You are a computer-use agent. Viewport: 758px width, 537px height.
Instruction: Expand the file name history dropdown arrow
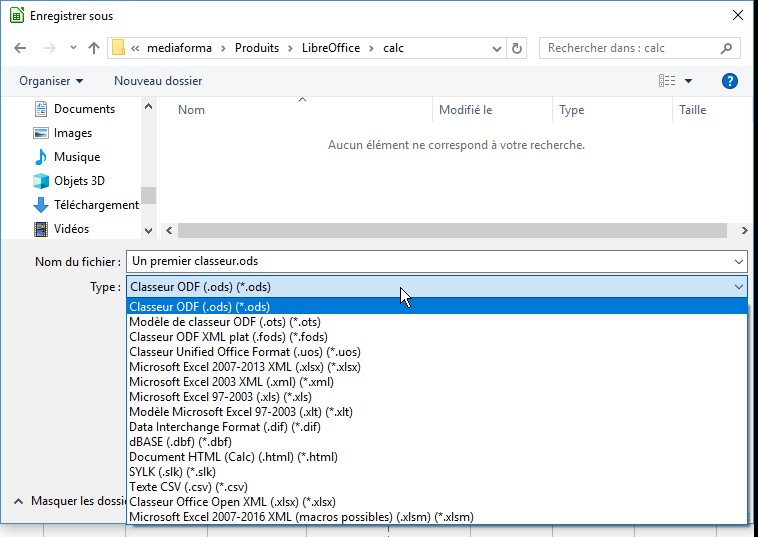[739, 262]
